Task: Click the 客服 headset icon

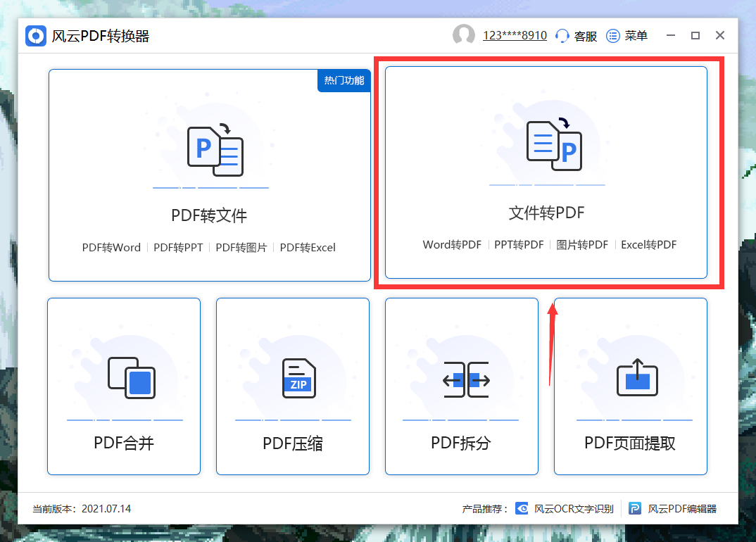Action: [x=562, y=36]
